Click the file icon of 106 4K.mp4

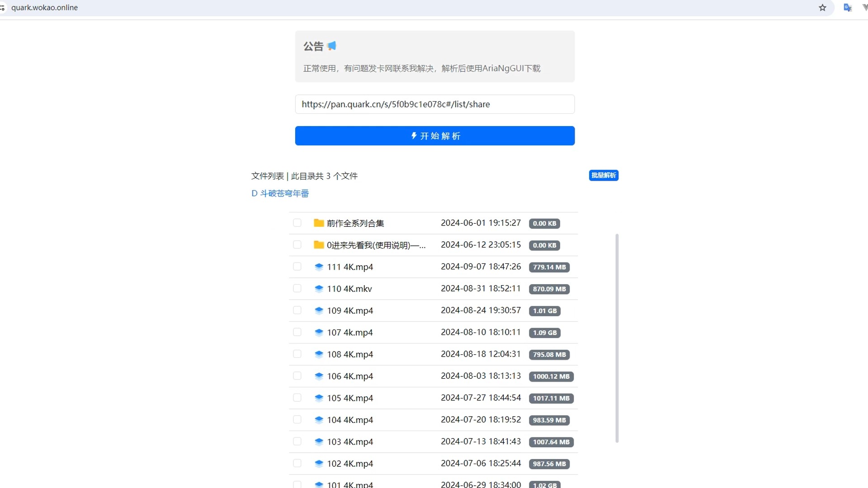tap(319, 376)
